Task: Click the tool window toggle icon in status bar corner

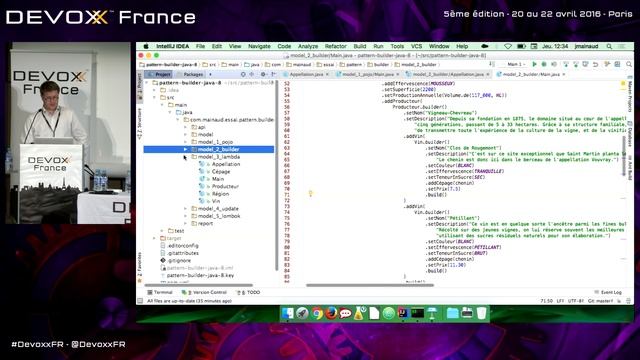Action: [x=140, y=301]
